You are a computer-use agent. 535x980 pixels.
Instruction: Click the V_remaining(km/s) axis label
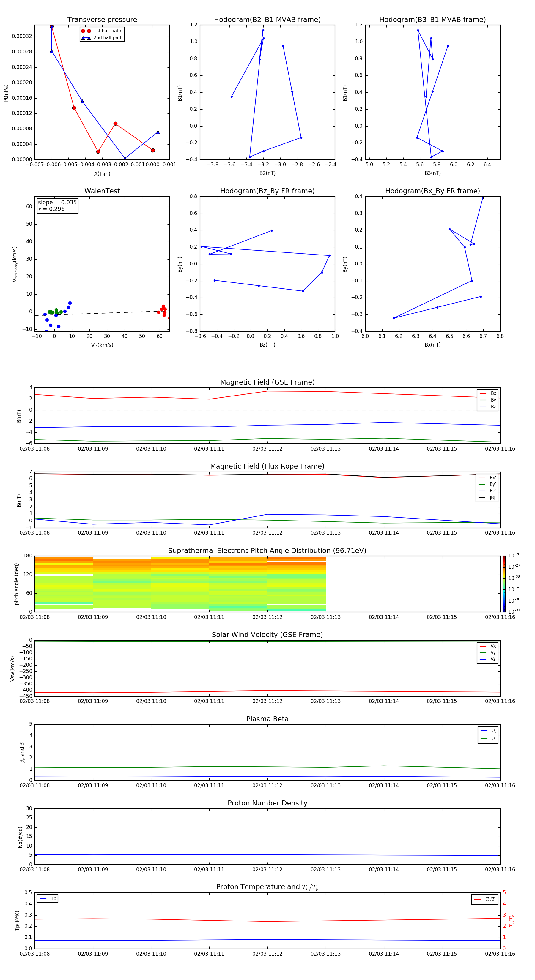15,264
